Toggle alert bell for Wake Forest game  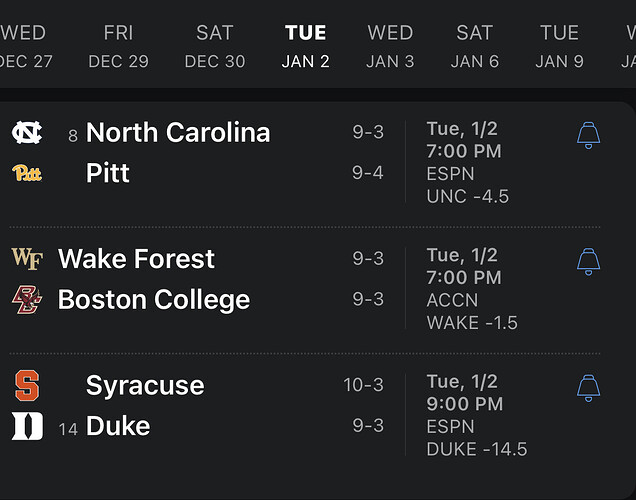click(589, 261)
